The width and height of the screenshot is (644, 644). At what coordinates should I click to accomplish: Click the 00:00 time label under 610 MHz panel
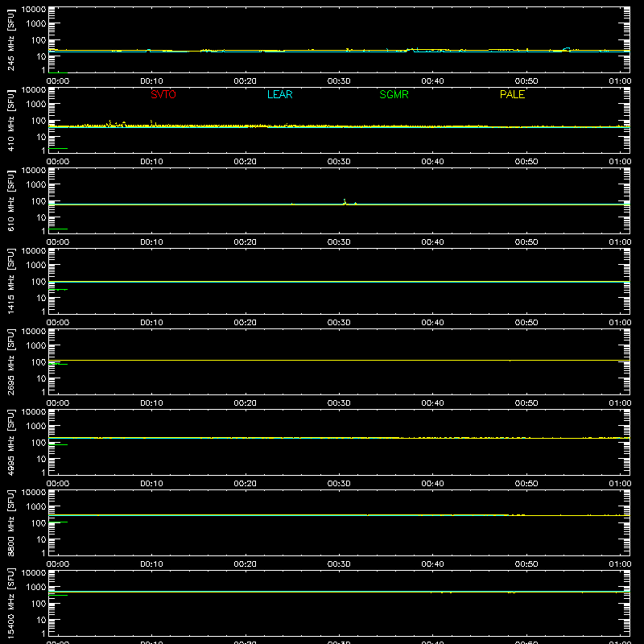click(58, 242)
